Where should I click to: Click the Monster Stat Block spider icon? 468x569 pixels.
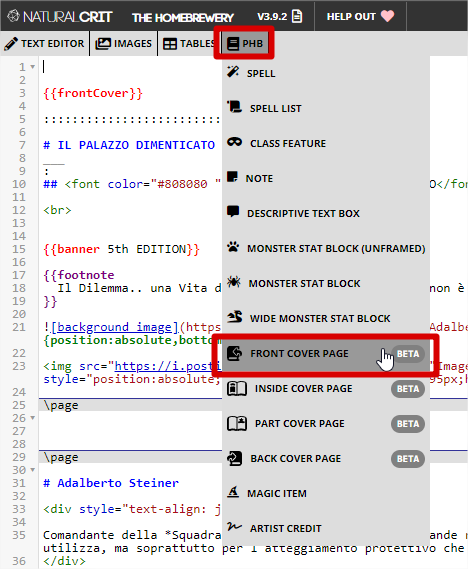(234, 282)
